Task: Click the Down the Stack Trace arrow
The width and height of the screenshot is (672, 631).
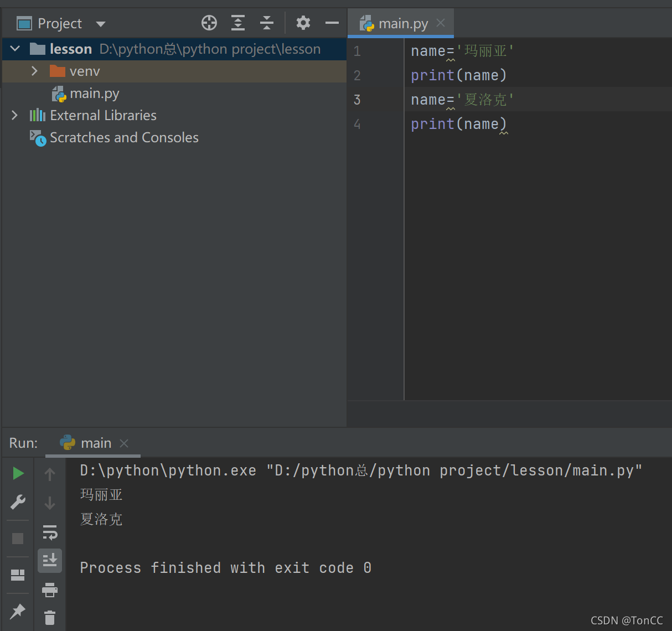Action: [x=50, y=503]
